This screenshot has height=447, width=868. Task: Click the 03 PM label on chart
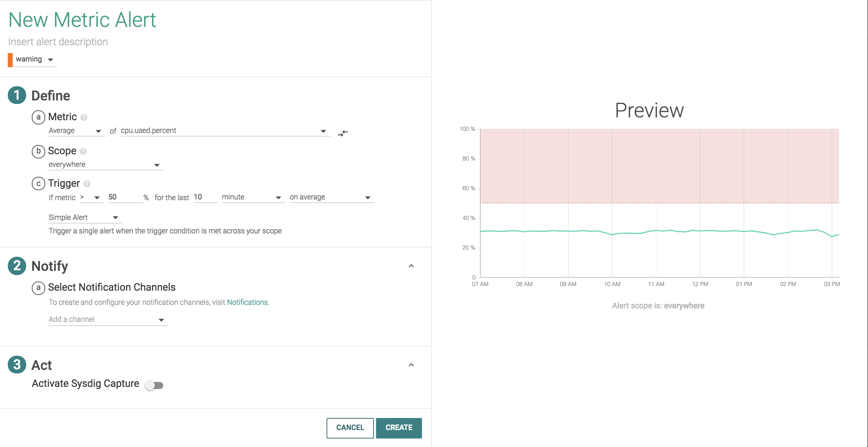832,284
